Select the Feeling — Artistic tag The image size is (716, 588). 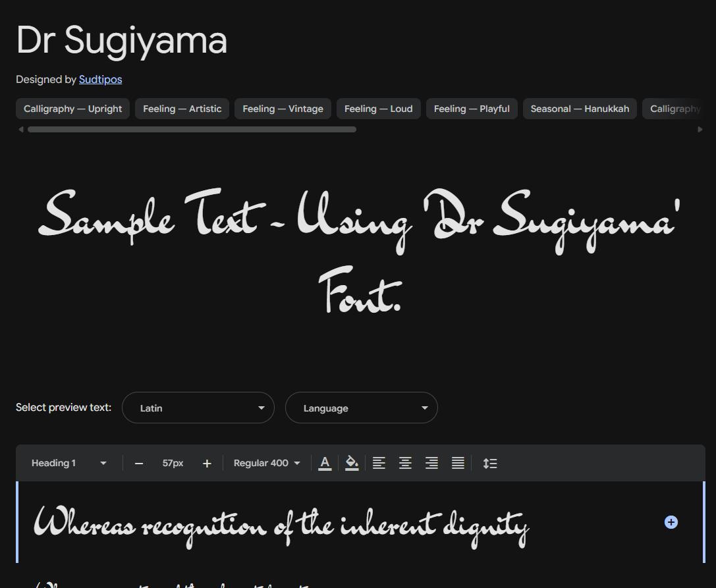click(182, 109)
